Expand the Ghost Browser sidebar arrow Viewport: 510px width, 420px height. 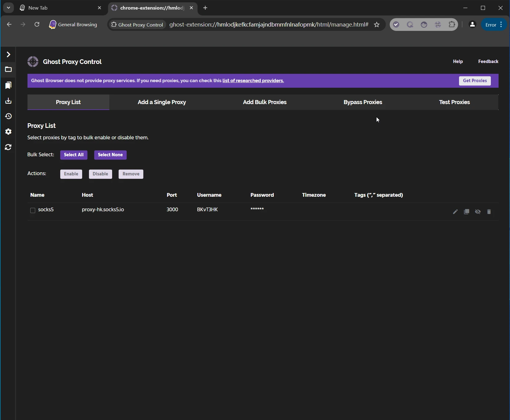pyautogui.click(x=8, y=55)
